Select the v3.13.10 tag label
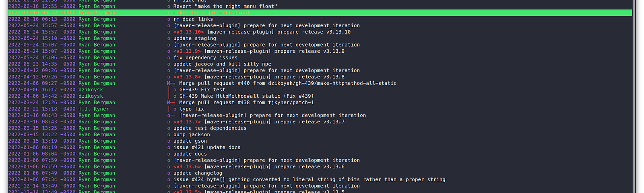Viewport: 644px width, 193px height. (189, 32)
